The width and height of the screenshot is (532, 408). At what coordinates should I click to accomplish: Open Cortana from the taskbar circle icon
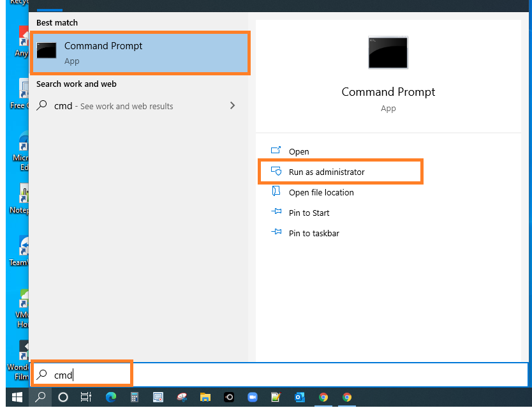point(63,397)
